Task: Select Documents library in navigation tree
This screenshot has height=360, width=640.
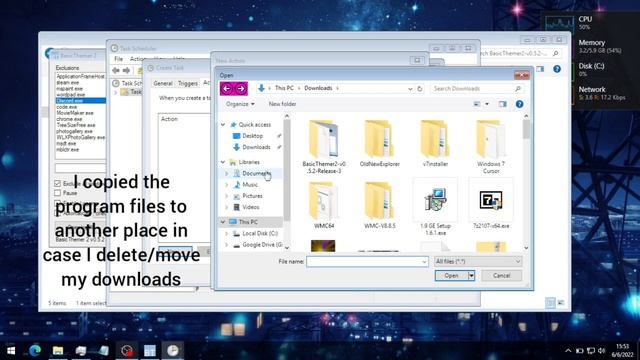Action: tap(256, 173)
